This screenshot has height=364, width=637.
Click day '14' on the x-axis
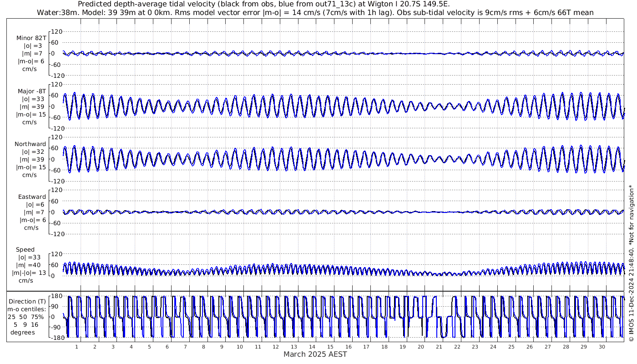coord(312,347)
